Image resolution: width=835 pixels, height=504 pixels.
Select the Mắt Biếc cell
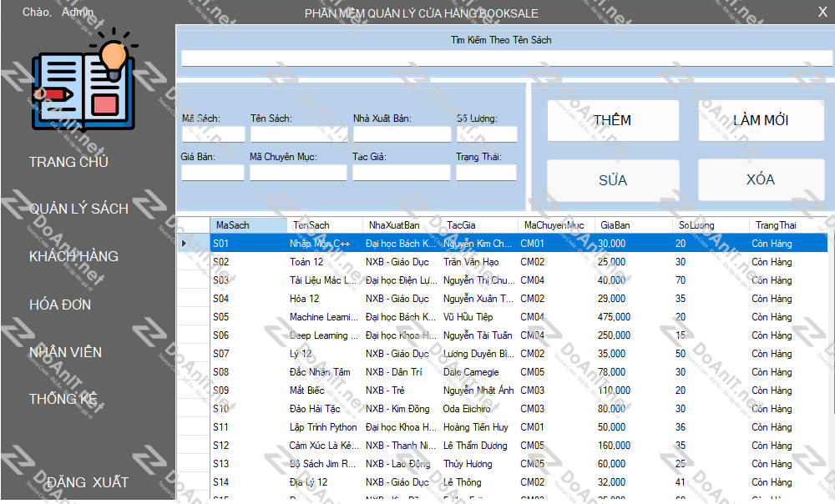pyautogui.click(x=324, y=391)
